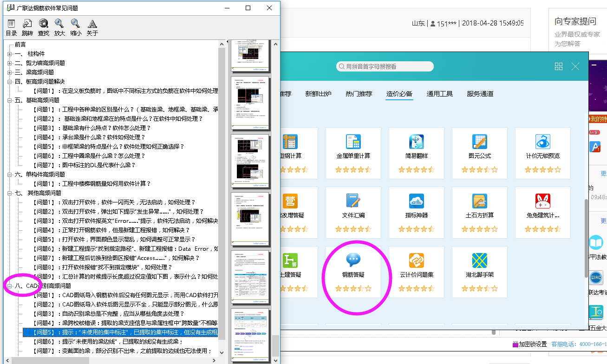Open the 营改增答疑 app icon
The width and height of the screenshot is (607, 364).
coord(290,201)
